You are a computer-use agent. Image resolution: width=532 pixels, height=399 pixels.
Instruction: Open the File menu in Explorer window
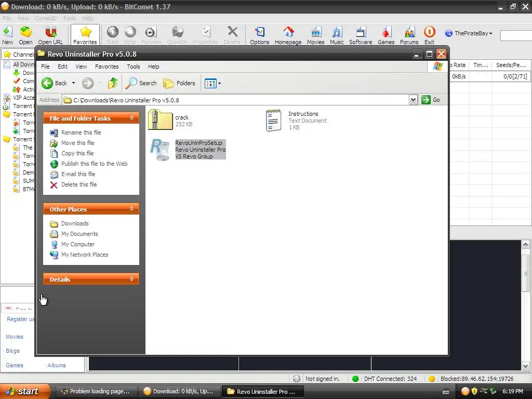[45, 66]
